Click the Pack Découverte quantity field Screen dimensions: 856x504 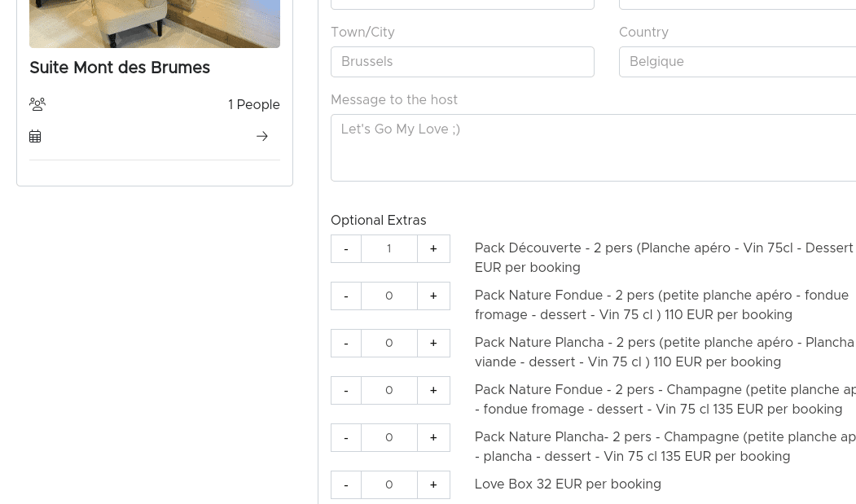(x=389, y=248)
